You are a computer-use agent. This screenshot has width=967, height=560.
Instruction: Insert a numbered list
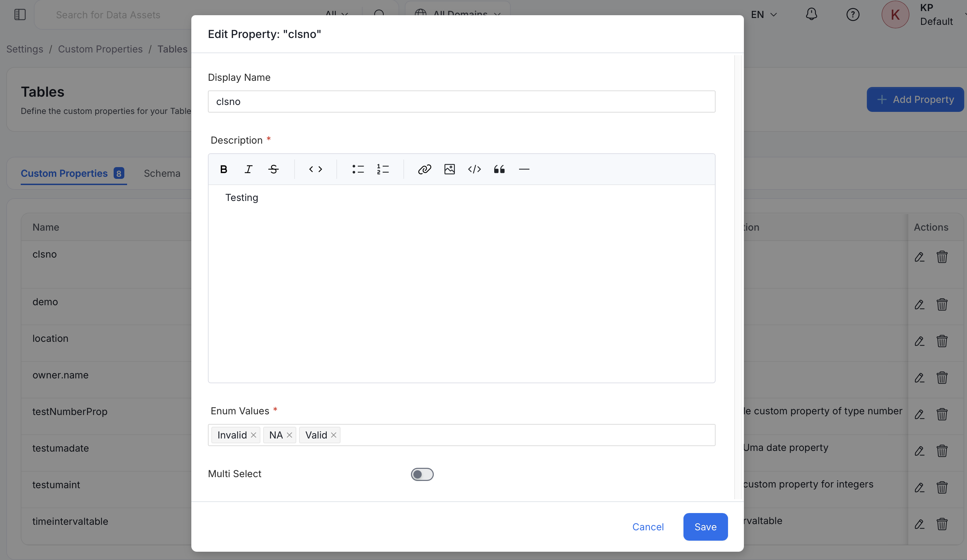(383, 169)
